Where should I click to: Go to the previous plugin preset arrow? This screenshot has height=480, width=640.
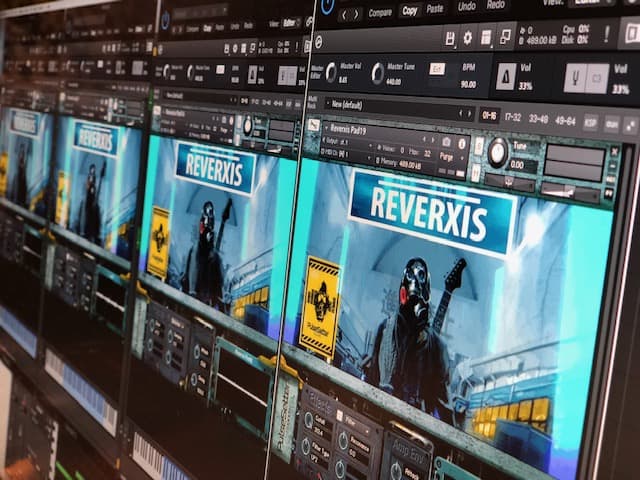344,15
